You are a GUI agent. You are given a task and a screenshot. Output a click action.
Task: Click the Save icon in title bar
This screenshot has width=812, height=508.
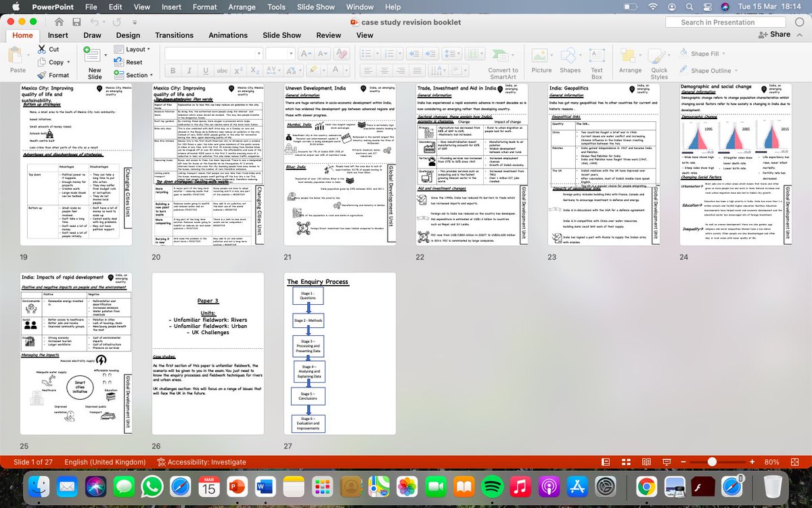pyautogui.click(x=77, y=22)
